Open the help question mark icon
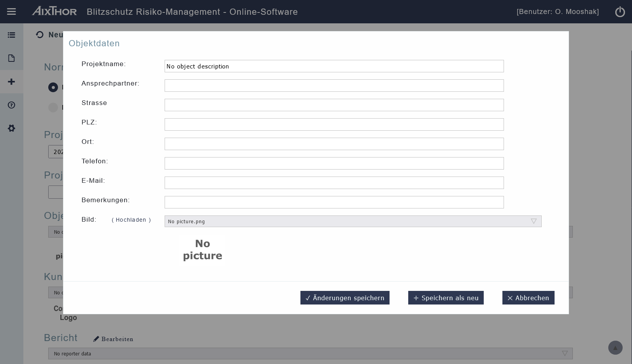Screen dimensions: 632x364 point(12,105)
